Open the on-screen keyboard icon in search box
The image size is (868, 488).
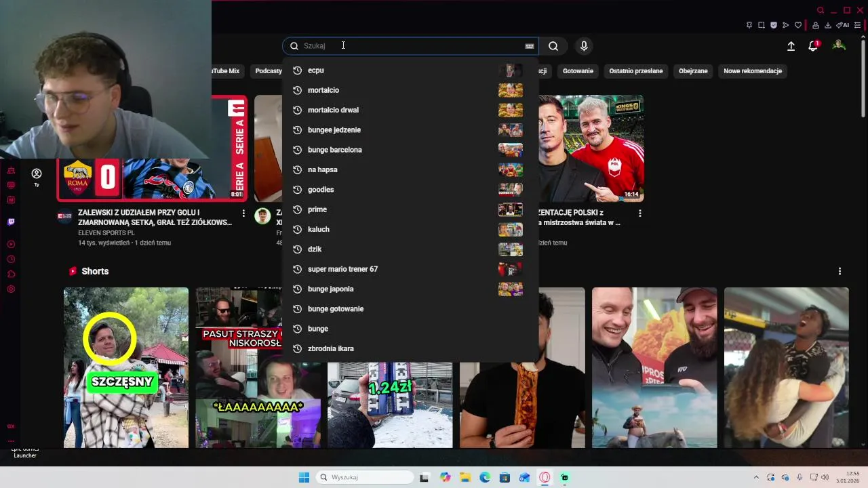click(530, 46)
